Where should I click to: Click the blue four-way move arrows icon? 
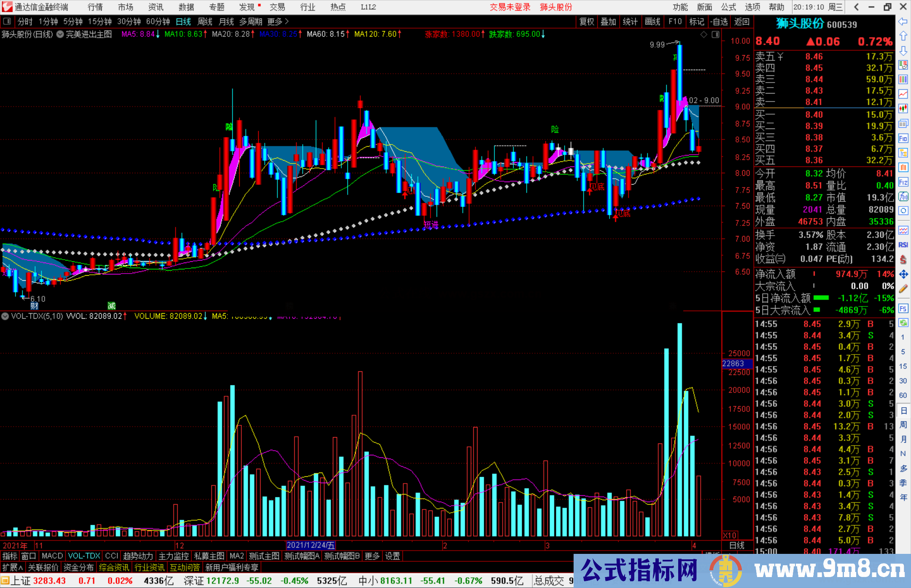point(903,274)
